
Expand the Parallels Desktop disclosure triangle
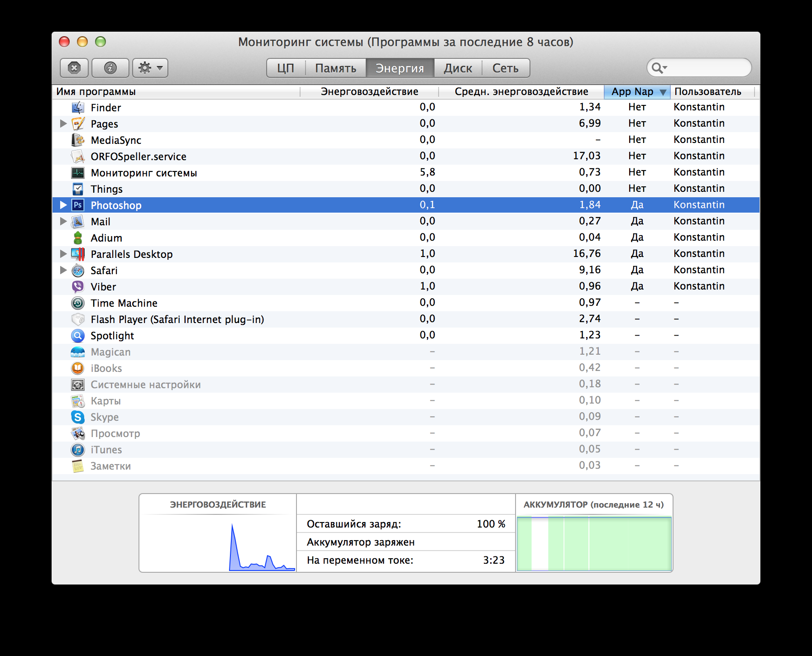click(63, 253)
